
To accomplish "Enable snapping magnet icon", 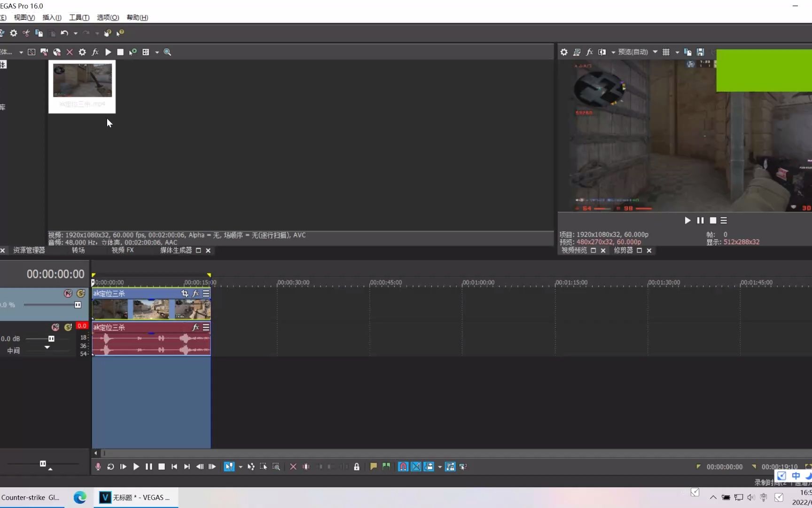I will 403,467.
